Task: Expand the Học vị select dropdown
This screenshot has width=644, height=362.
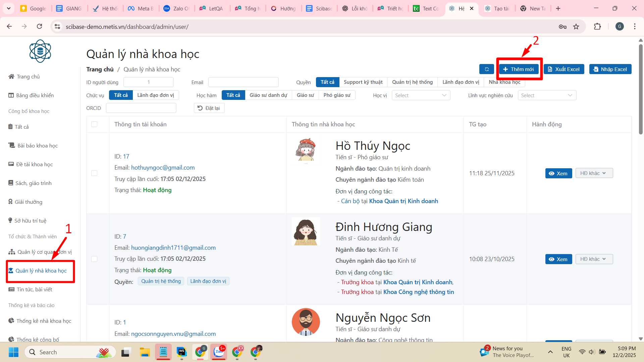Action: (421, 96)
